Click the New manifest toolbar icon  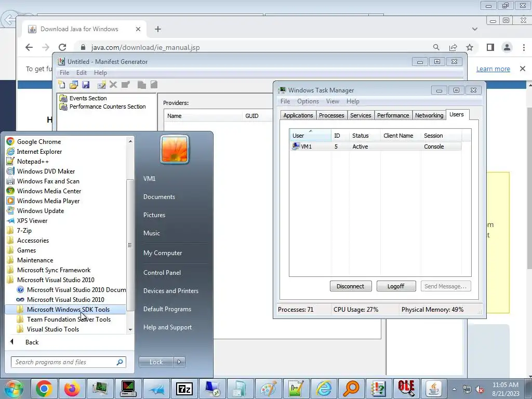click(x=62, y=85)
